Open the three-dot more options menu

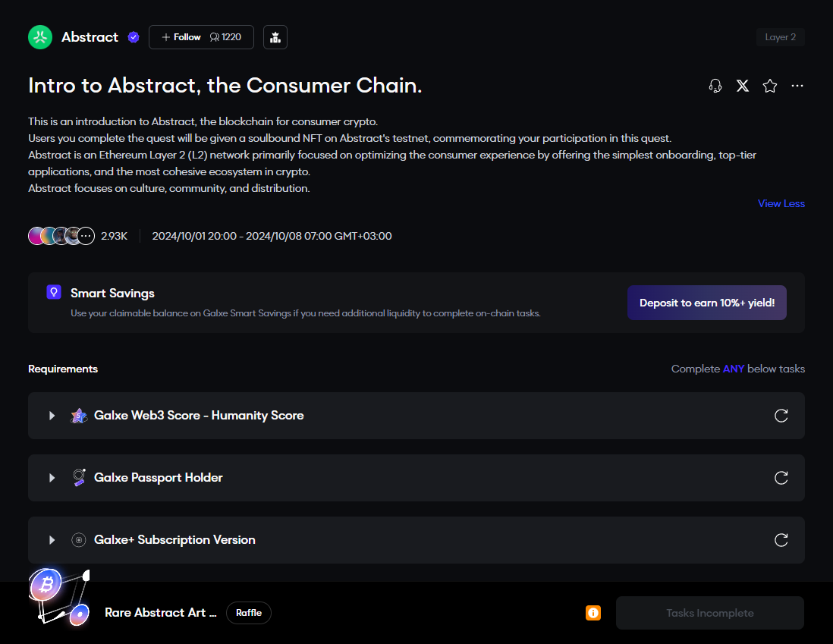tap(797, 86)
